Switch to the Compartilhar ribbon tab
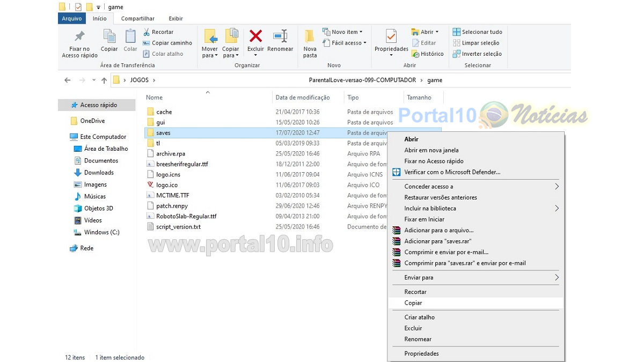Viewport: 644px width, 362px height. 138,18
